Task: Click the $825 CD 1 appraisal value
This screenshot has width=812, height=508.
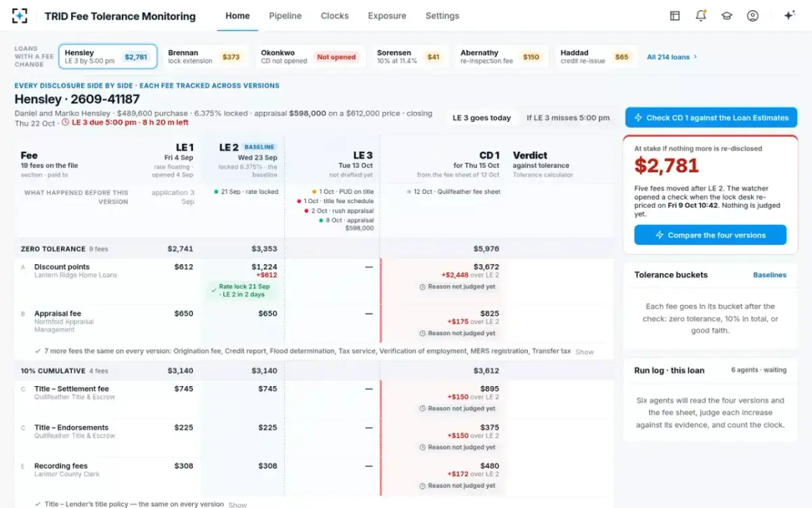Action: tap(490, 314)
